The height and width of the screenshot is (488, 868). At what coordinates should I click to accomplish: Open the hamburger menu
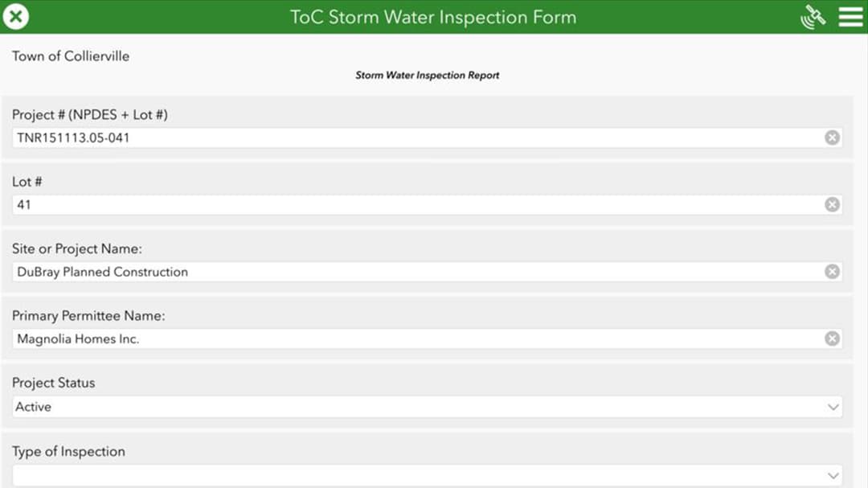[x=851, y=17]
